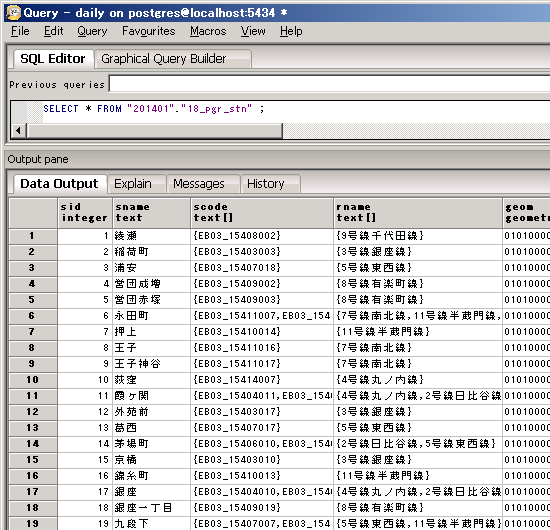The width and height of the screenshot is (550, 530).
Task: Click scode cell '{EB03_15410014}'
Action: 262,332
